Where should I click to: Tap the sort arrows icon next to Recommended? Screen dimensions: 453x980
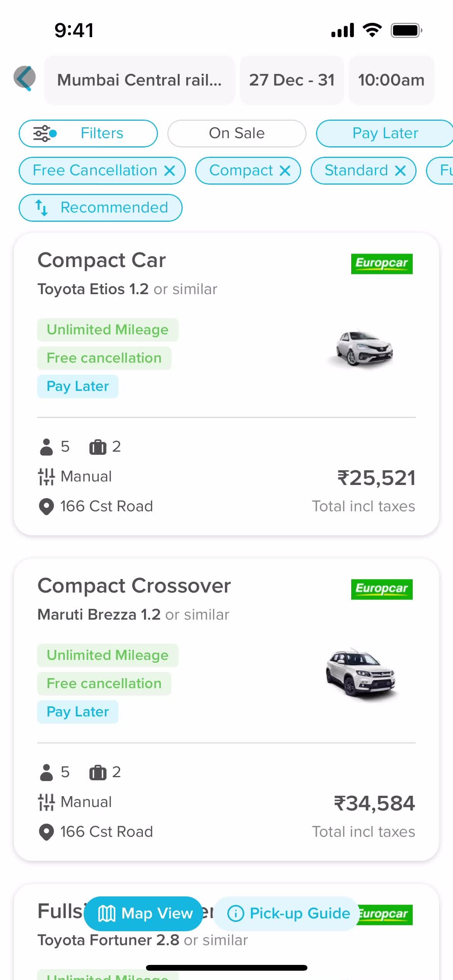point(41,208)
